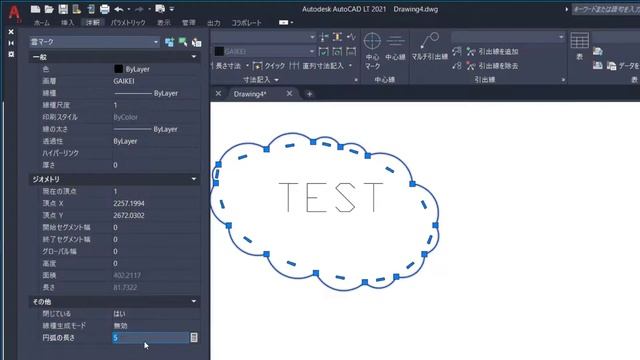
Task: Close the Drawing4* tab
Action: tap(289, 93)
